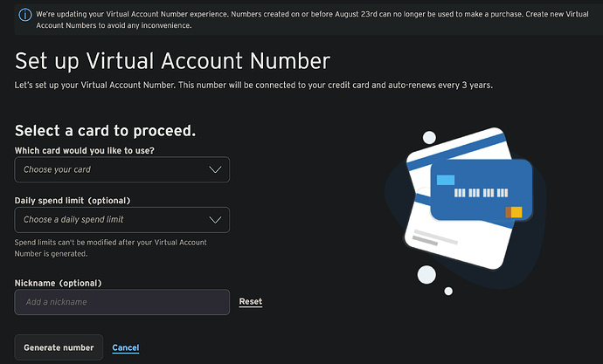Screen dimensions: 603x364
Task: Click the Set up Virtual Account Number heading
Action: [x=172, y=61]
